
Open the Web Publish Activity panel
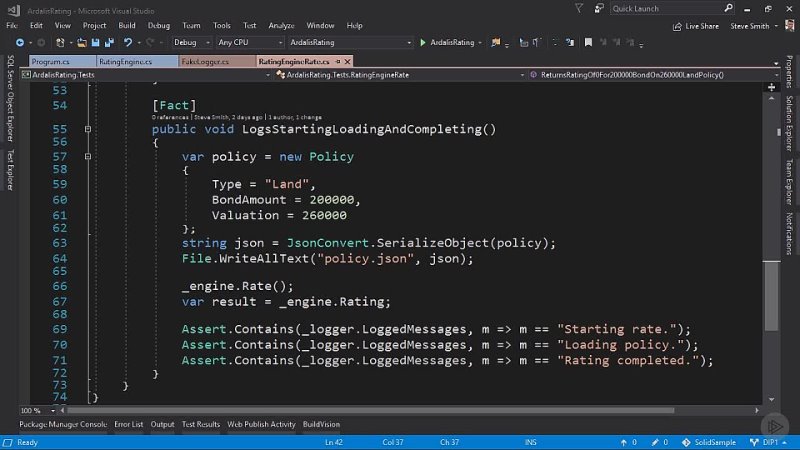point(261,424)
